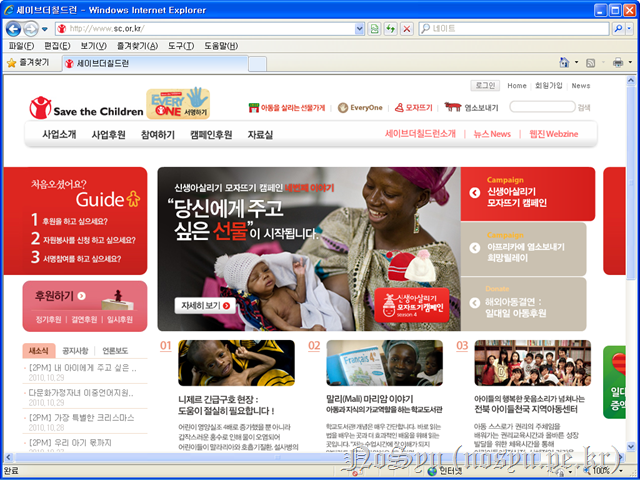This screenshot has width=640, height=480.
Task: Click the Refresh page icon
Action: click(390, 29)
